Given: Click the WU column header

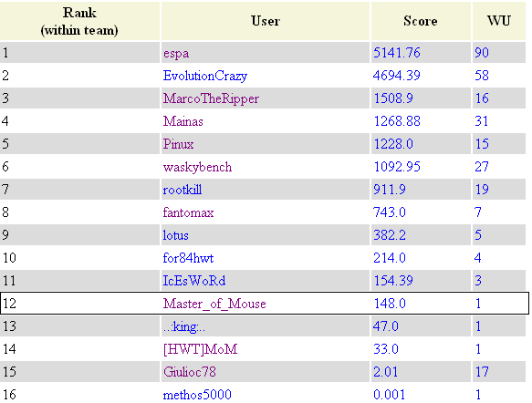Looking at the screenshot, I should point(499,21).
